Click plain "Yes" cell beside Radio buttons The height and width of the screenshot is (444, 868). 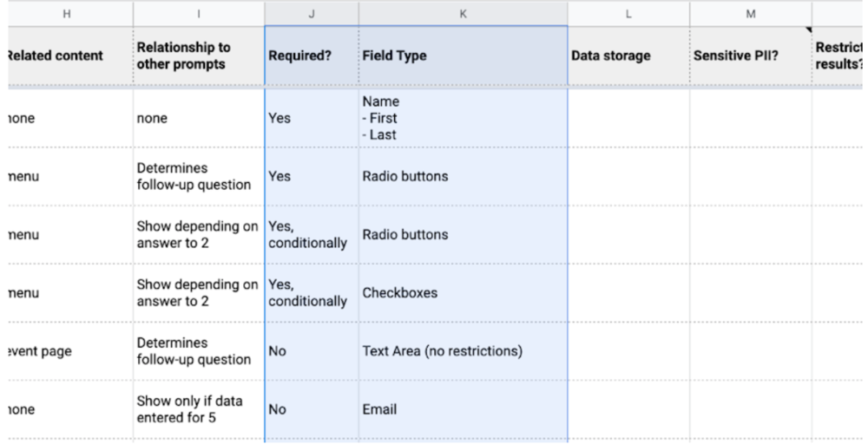point(312,176)
